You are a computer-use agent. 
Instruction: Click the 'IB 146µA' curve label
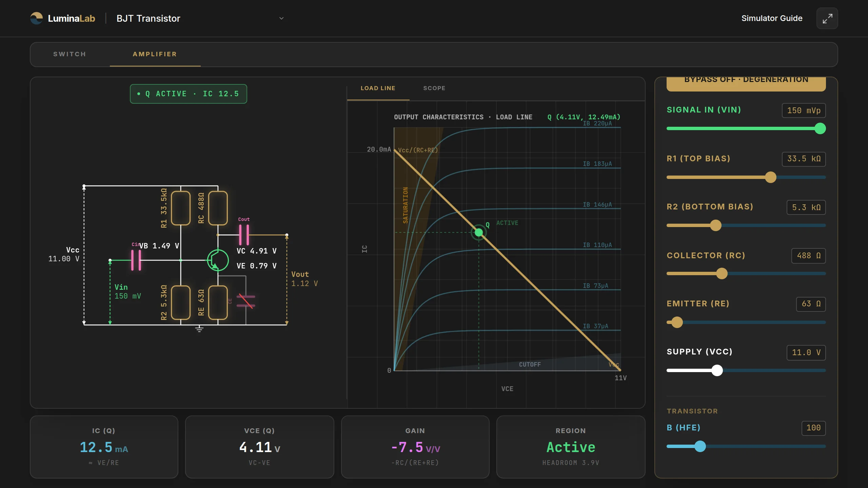pos(597,205)
